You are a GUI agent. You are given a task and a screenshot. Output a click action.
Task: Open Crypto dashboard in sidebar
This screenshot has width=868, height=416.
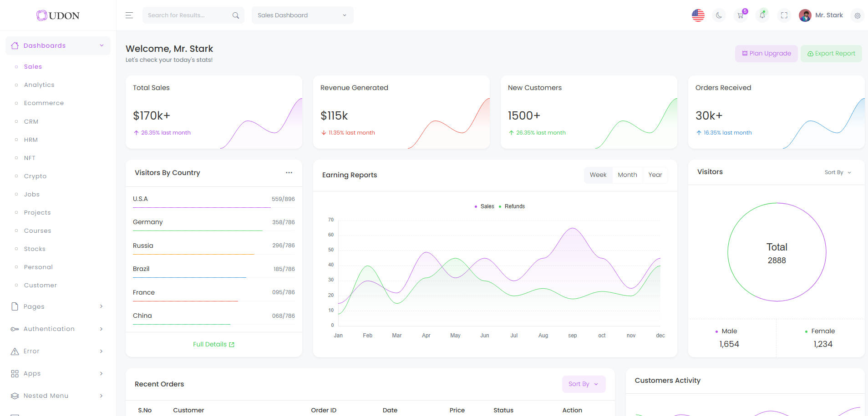pos(35,176)
